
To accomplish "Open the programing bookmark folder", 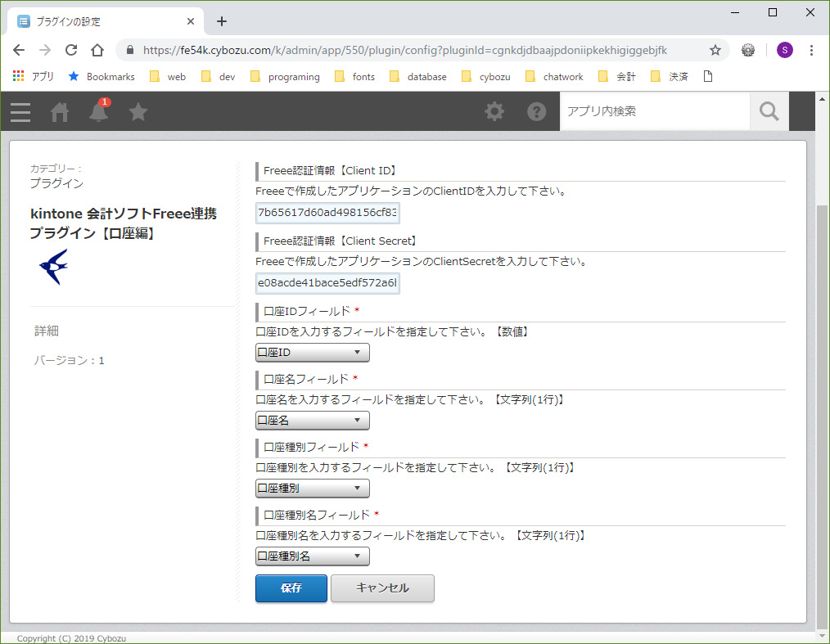I will click(286, 77).
